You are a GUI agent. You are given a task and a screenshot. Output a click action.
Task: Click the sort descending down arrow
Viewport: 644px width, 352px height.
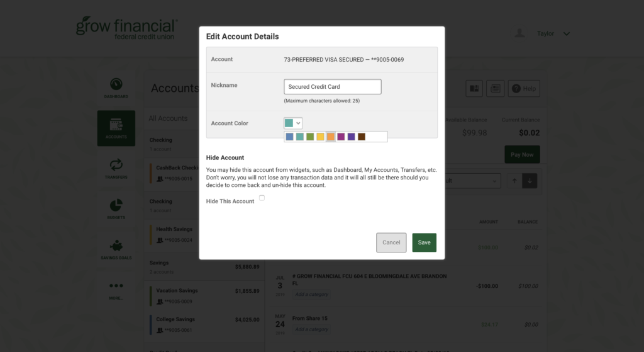(530, 181)
